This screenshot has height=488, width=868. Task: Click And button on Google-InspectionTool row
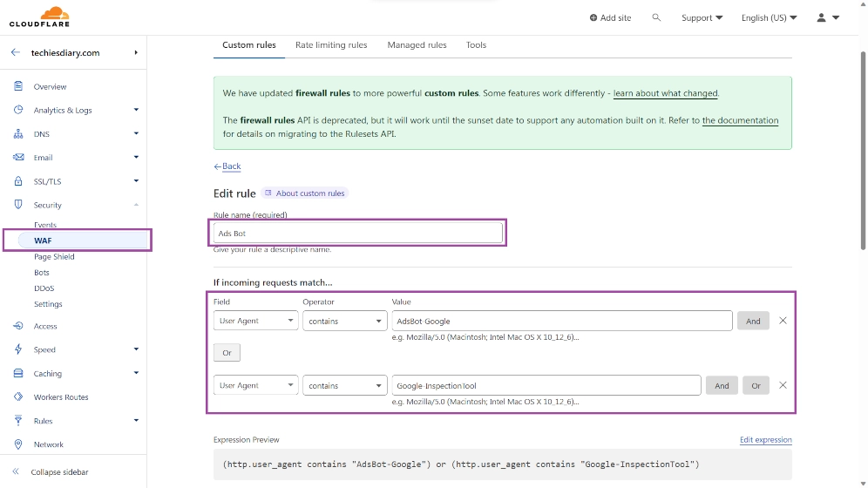[722, 386]
